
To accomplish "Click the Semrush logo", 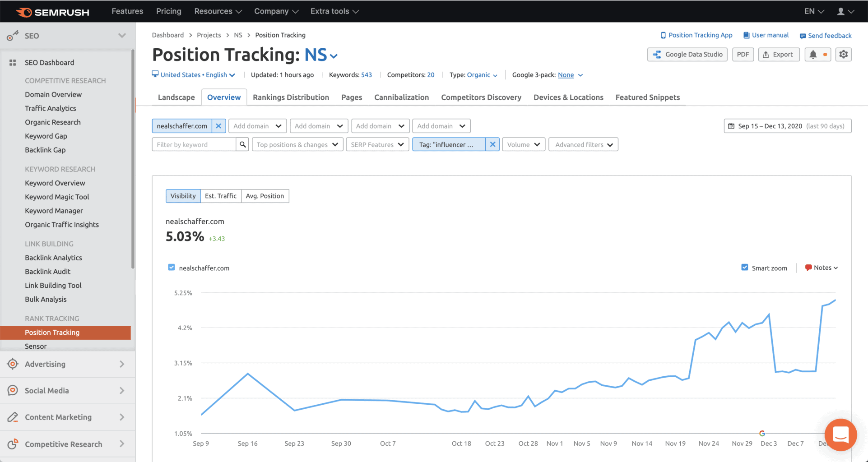I will pos(53,12).
